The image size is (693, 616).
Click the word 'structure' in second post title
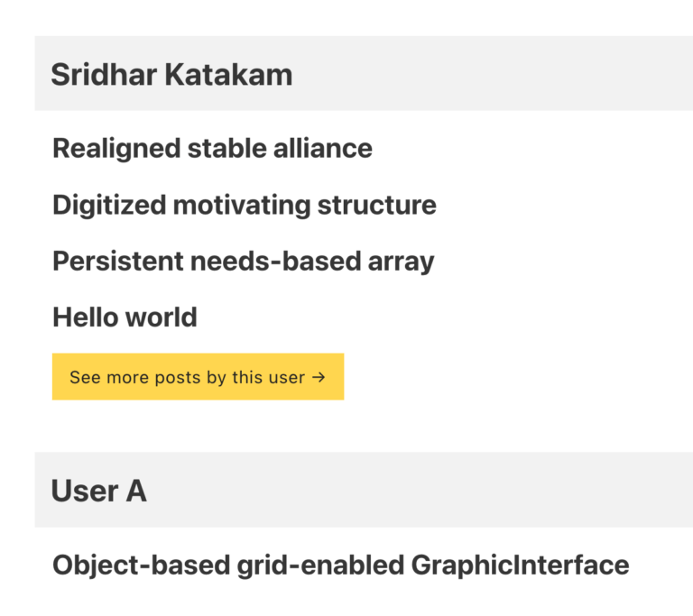pos(377,205)
